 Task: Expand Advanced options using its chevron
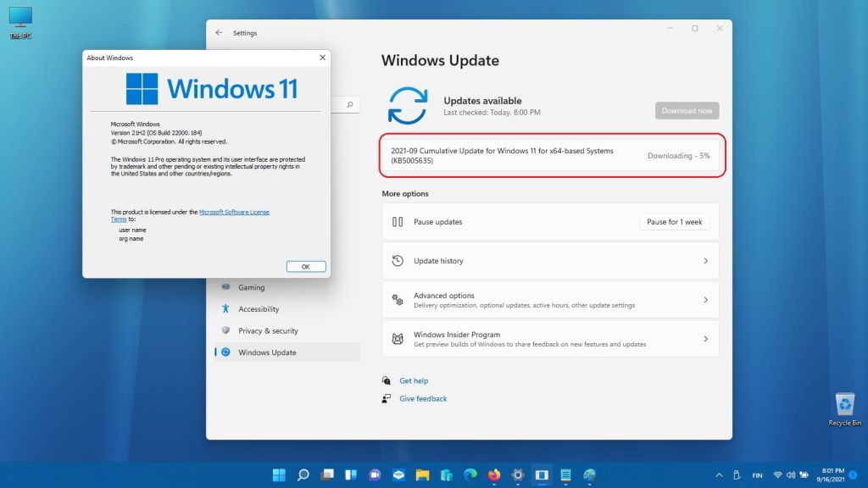[x=705, y=300]
